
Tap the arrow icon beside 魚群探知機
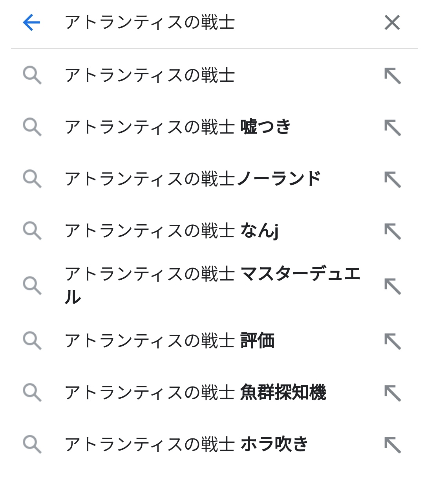(x=392, y=393)
